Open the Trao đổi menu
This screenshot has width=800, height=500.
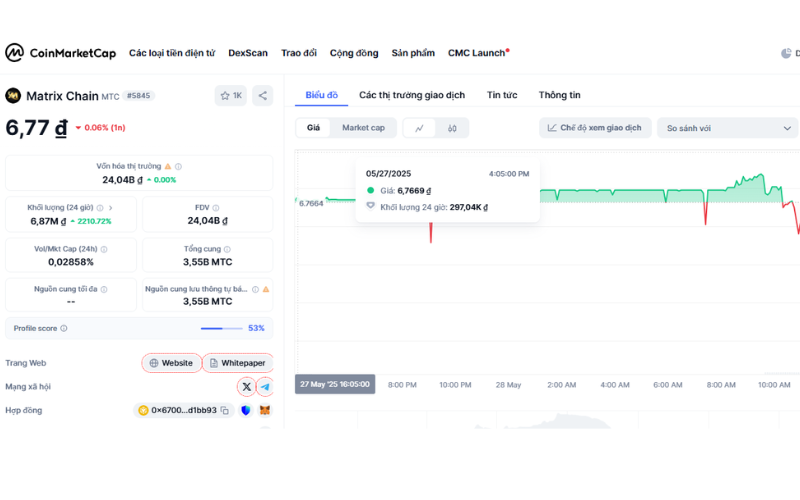(299, 53)
